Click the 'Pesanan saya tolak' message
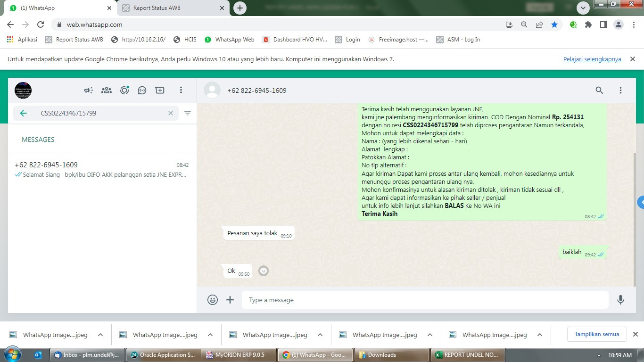Image resolution: width=644 pixels, height=362 pixels. click(x=259, y=233)
